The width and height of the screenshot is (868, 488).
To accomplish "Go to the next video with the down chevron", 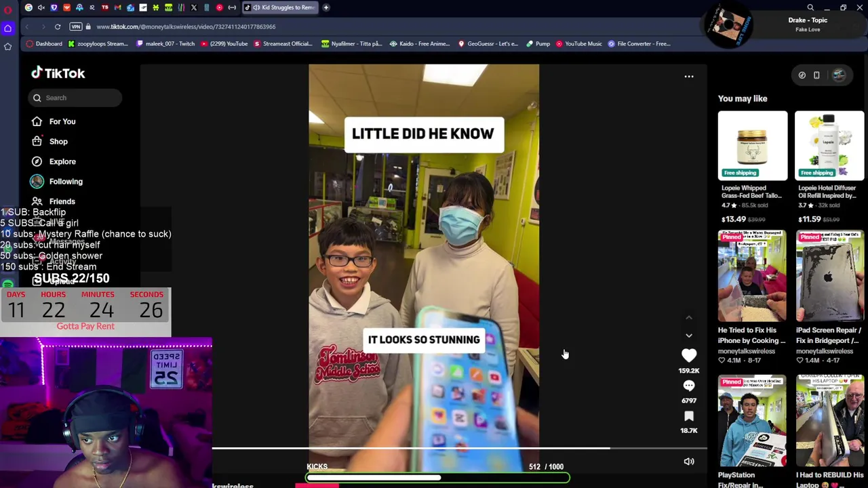I will click(689, 335).
